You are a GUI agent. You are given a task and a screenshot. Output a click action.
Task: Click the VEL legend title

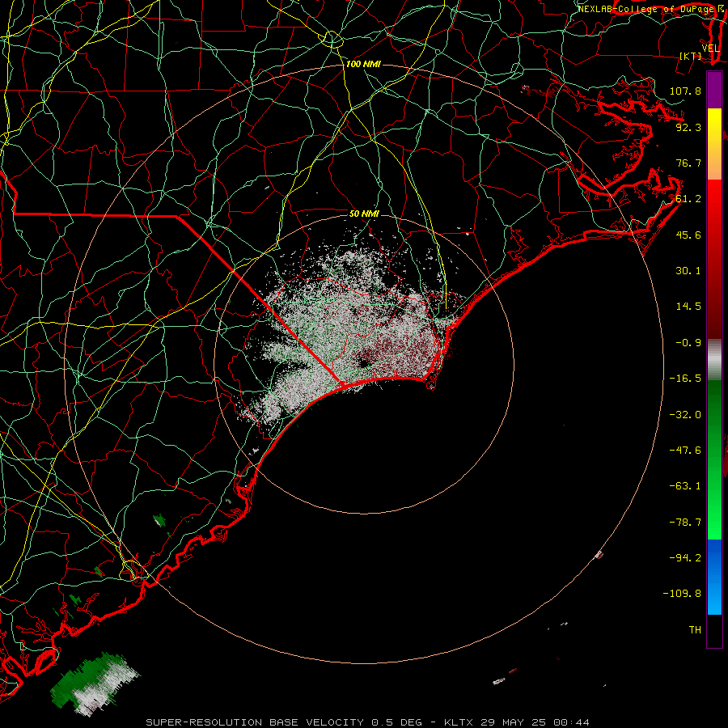click(x=711, y=49)
